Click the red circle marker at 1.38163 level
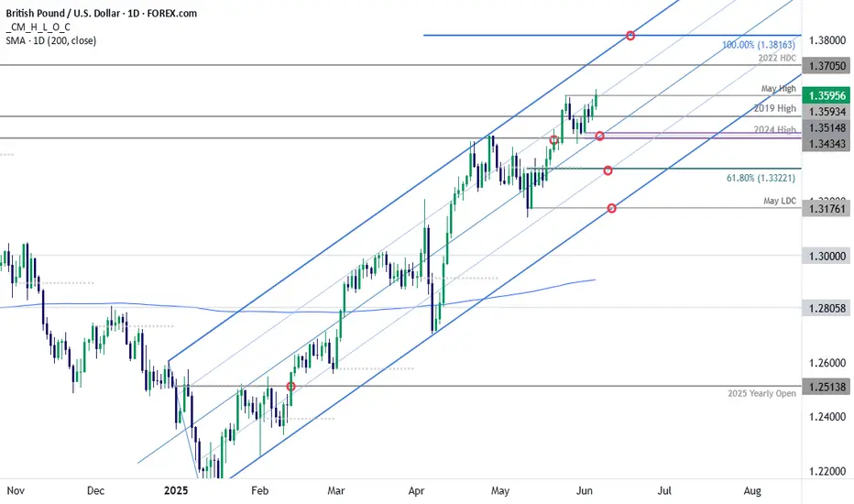The height and width of the screenshot is (504, 854). [630, 36]
